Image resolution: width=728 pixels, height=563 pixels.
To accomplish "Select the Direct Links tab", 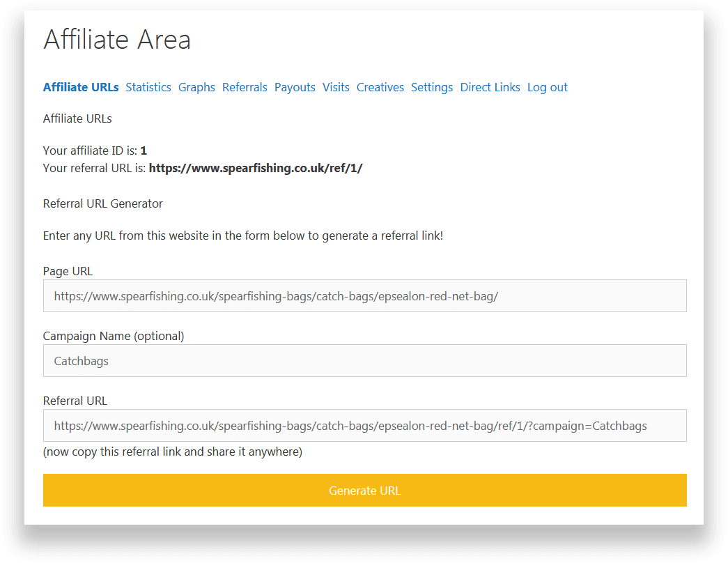I will (490, 87).
